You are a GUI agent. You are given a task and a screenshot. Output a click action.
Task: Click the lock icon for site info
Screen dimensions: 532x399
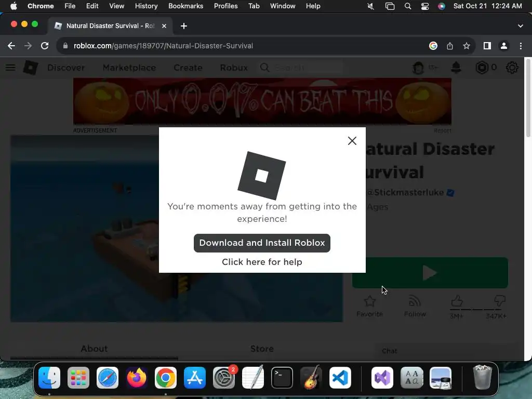point(65,46)
